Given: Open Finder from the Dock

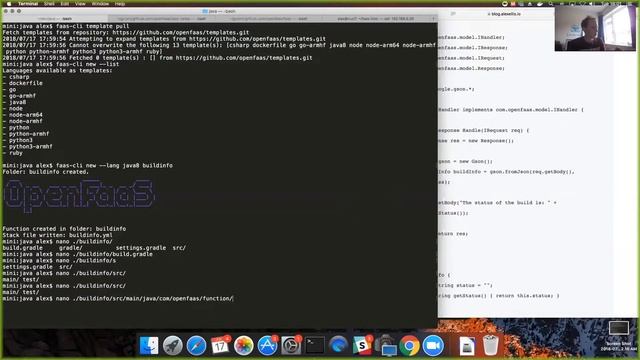Looking at the screenshot, I should click(x=149, y=346).
